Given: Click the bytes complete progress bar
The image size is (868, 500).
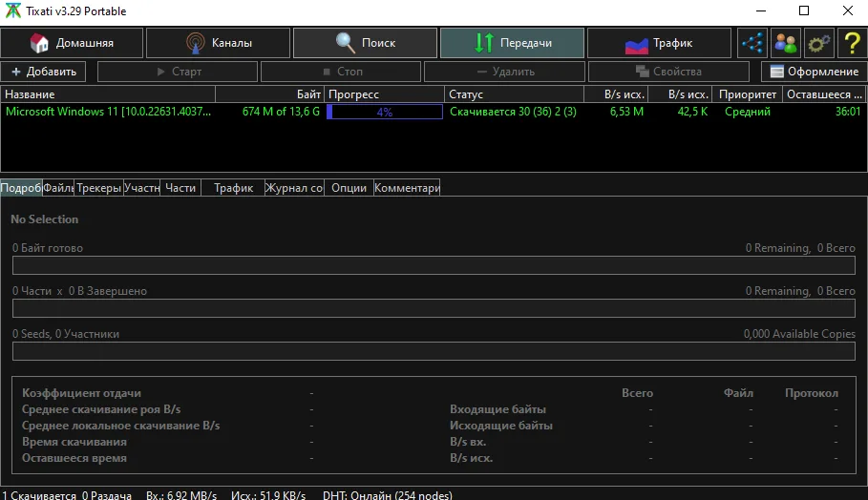Looking at the screenshot, I should [434, 265].
